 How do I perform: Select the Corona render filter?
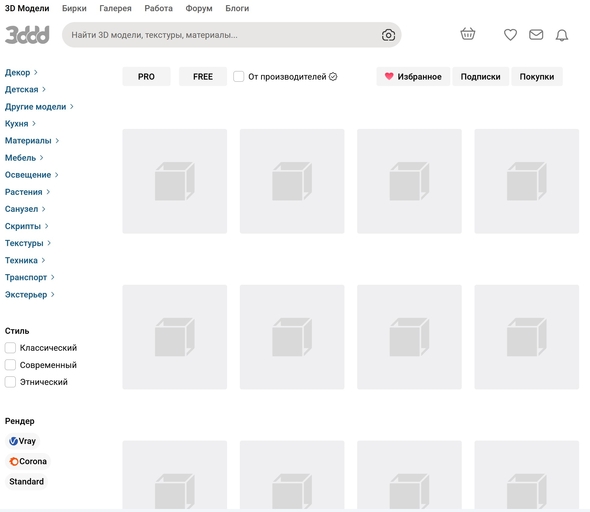28,461
